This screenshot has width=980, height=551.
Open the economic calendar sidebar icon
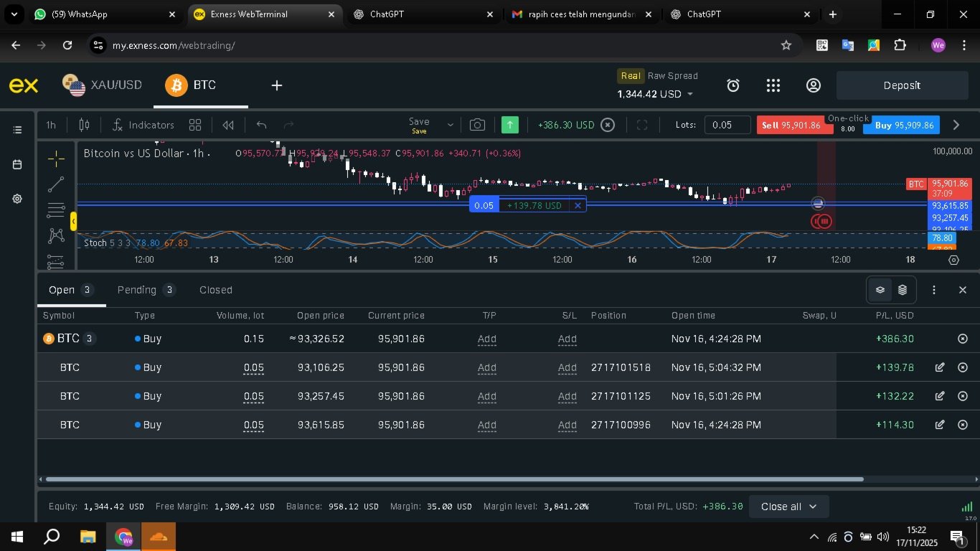click(x=17, y=164)
